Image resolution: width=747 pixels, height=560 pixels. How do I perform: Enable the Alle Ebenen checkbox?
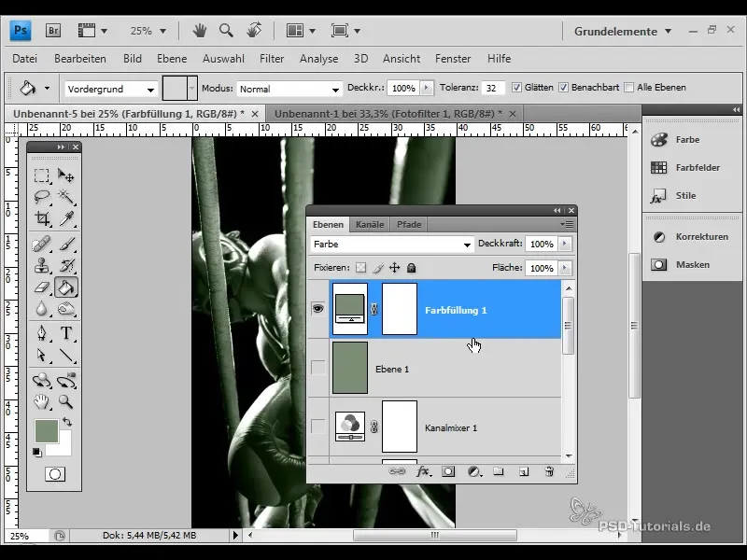click(x=628, y=88)
